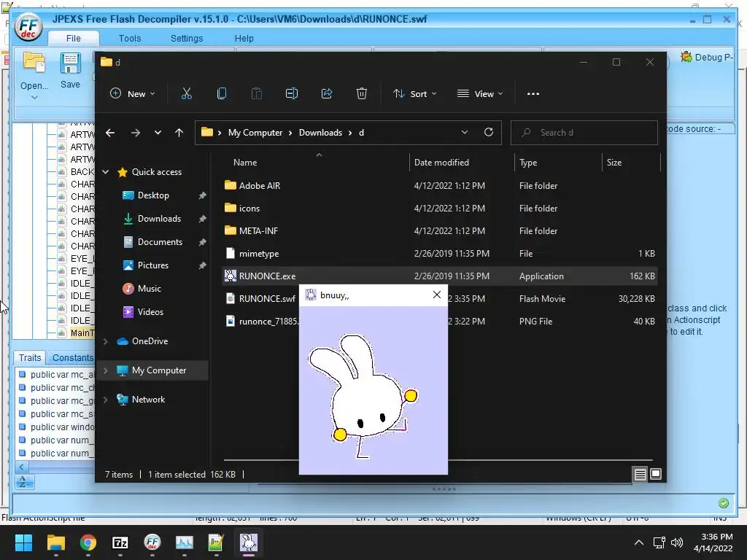
Task: Switch to details view icon in status bar
Action: [640, 474]
